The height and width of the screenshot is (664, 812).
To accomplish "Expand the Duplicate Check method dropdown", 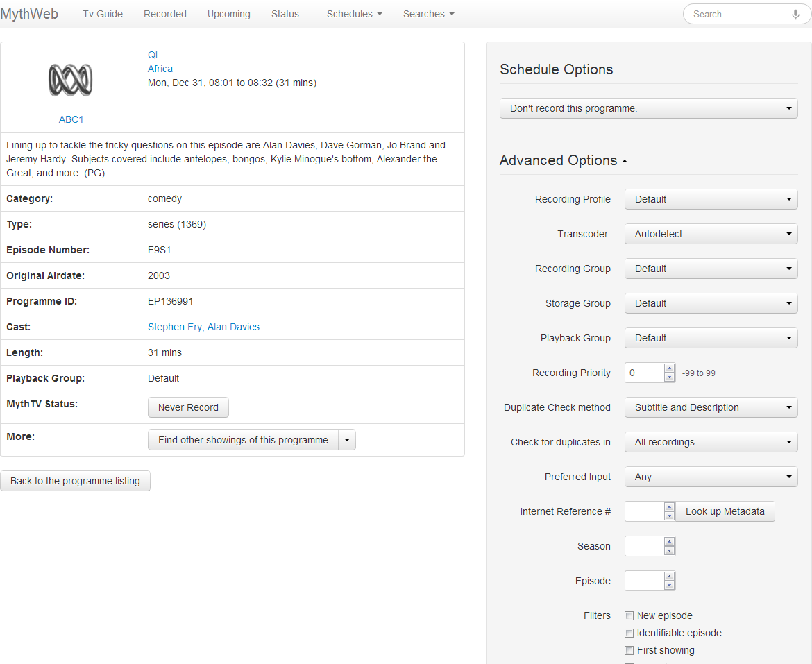I will [711, 408].
